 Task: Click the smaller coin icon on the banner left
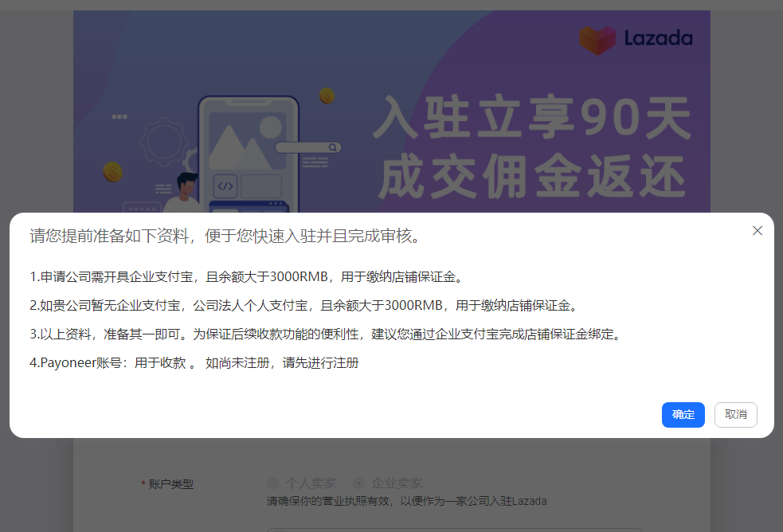click(112, 172)
